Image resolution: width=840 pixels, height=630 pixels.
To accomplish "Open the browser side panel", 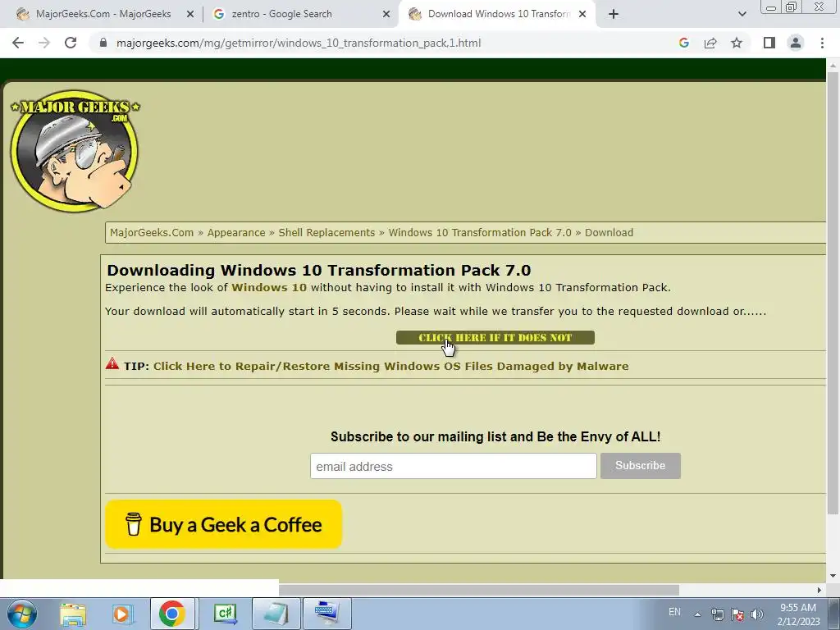I will (x=769, y=43).
